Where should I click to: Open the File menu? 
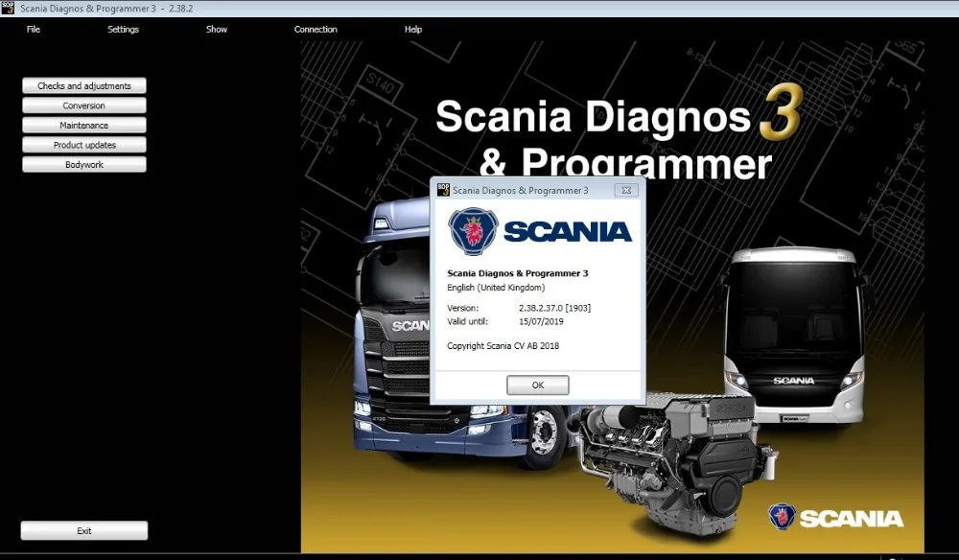33,30
